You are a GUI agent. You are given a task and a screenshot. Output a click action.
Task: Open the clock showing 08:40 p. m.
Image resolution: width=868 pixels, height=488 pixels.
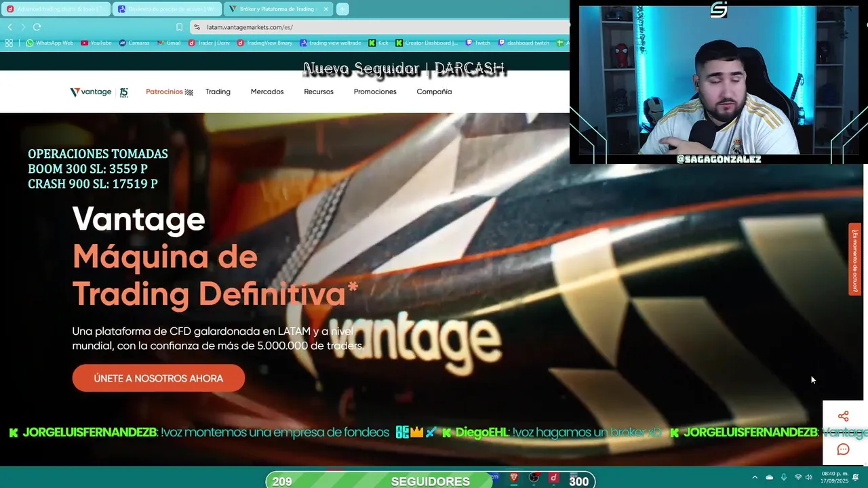pyautogui.click(x=834, y=477)
